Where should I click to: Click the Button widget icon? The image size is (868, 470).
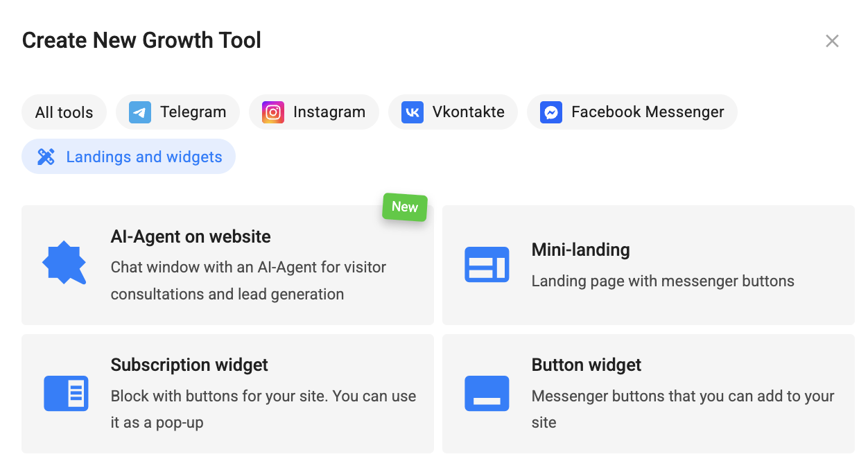[x=487, y=394]
